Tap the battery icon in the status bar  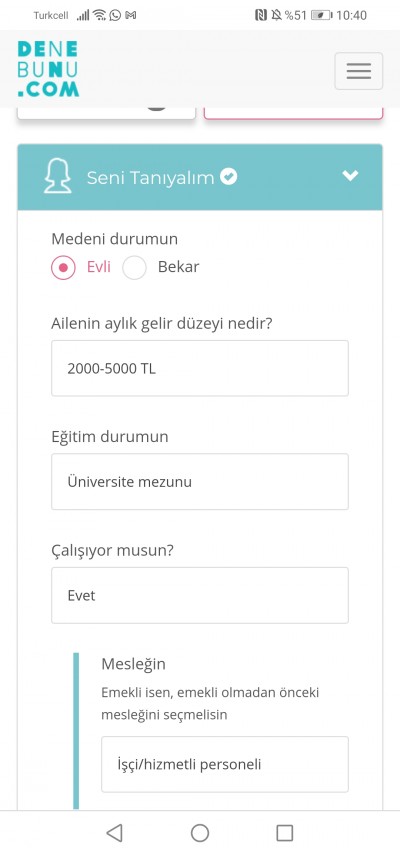(321, 15)
